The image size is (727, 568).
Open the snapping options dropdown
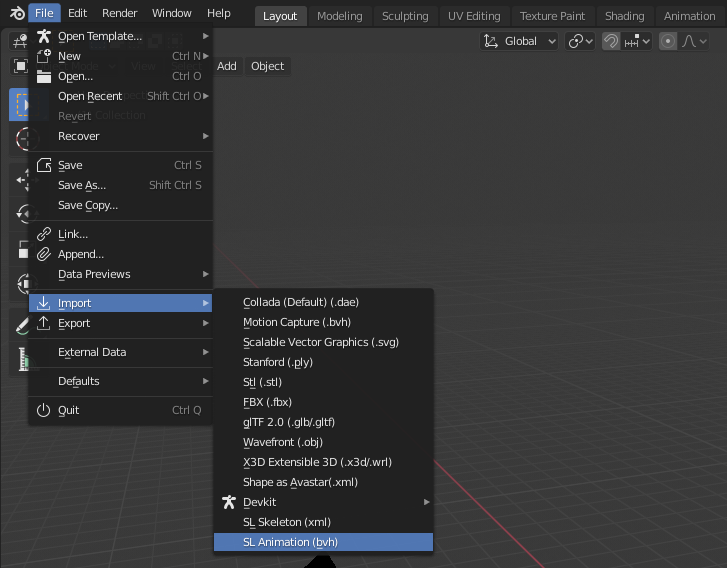637,41
